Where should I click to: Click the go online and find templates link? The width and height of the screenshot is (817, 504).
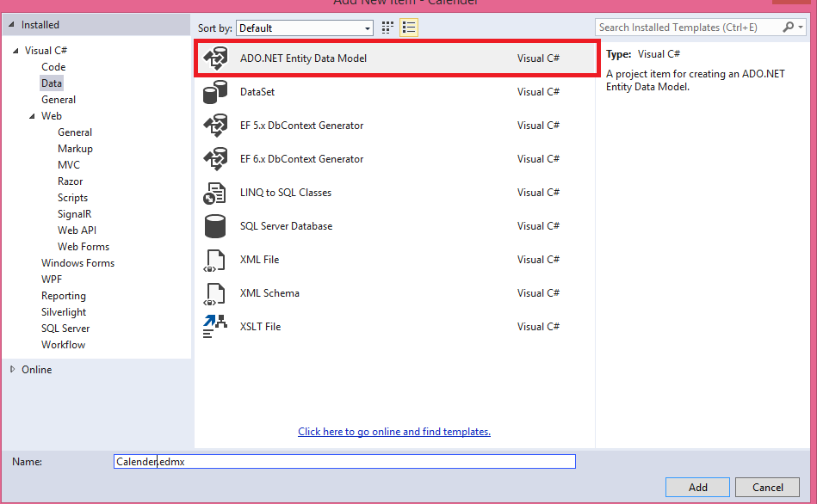pos(393,432)
